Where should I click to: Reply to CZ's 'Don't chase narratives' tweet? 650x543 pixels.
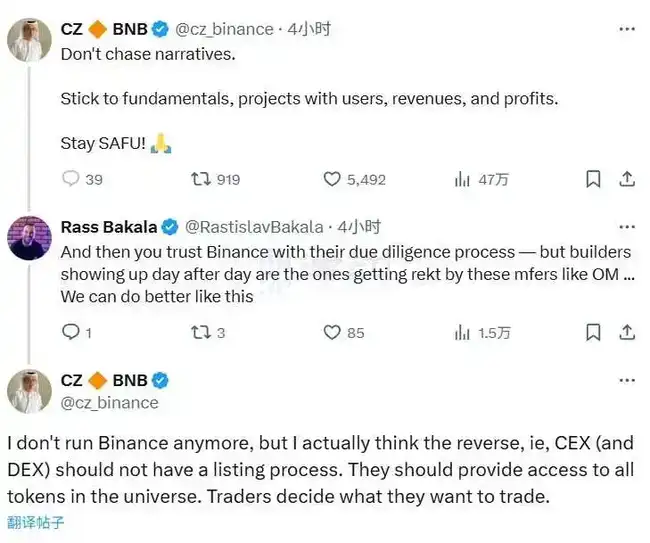70,179
